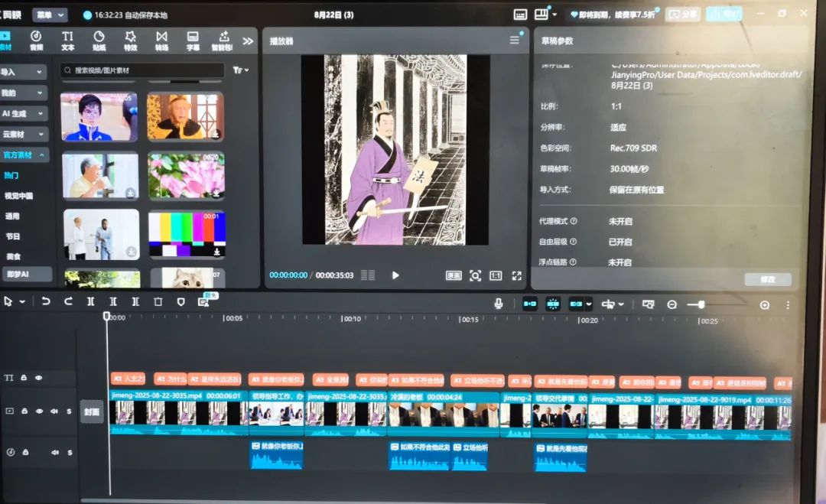Screen dimensions: 826x504
Task: Show more tabs with the double-arrow icon
Action: pos(248,41)
